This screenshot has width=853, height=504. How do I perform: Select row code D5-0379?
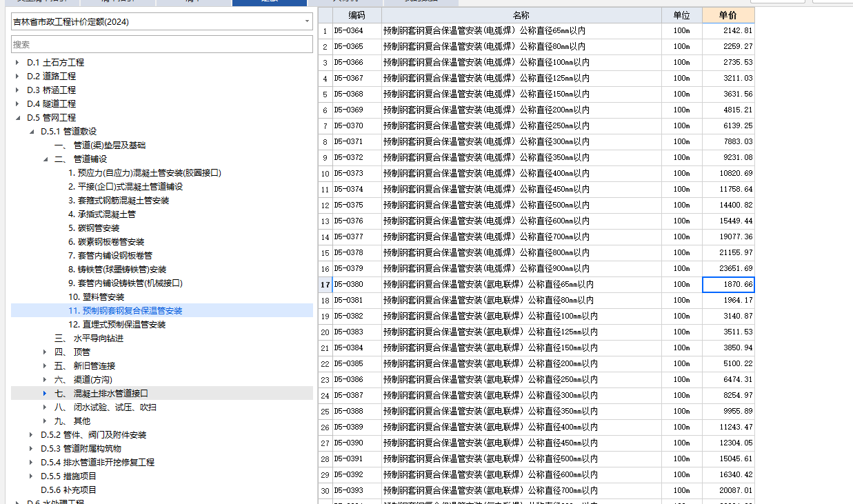[357, 269]
